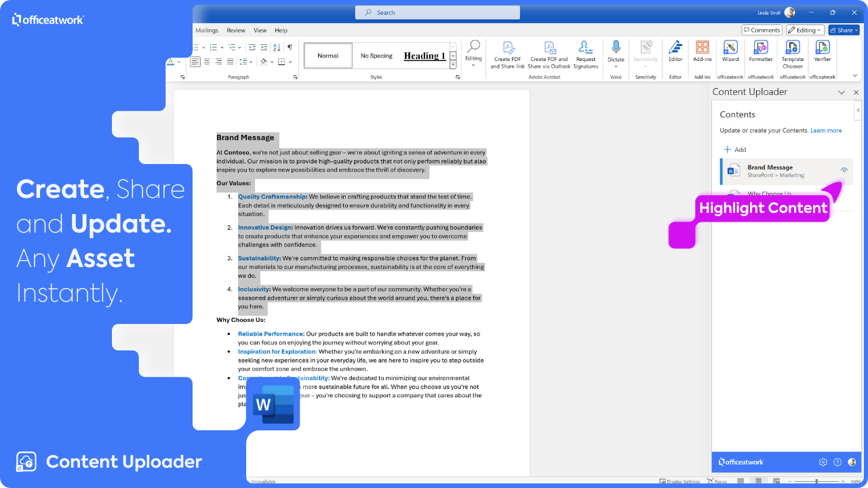Screen dimensions: 868x488
Task: Open the Paragraph settings dialog launcher
Action: (296, 77)
